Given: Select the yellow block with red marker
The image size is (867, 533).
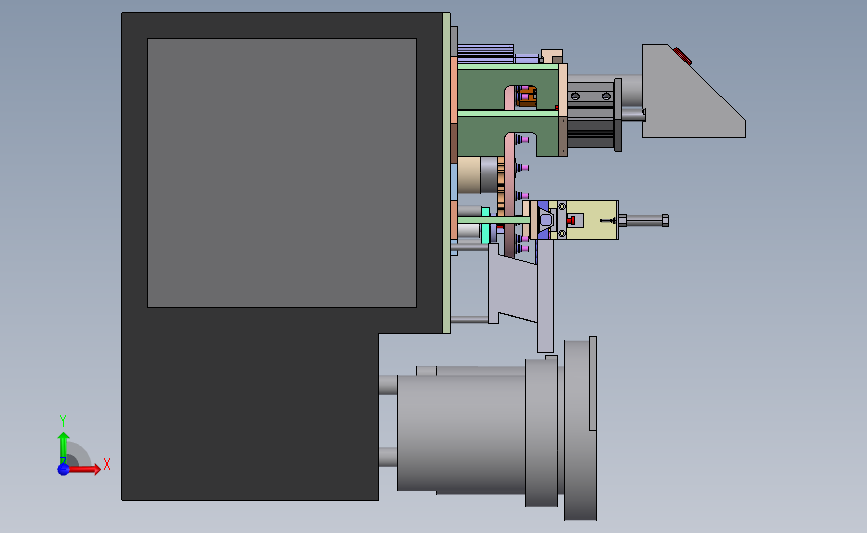Looking at the screenshot, I should pos(592,220).
